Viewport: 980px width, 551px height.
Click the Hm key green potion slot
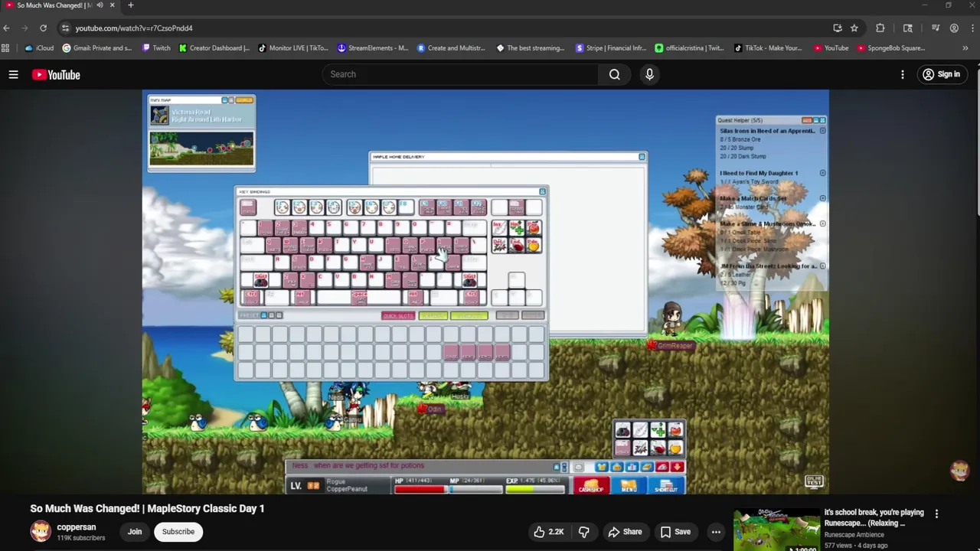[517, 227]
